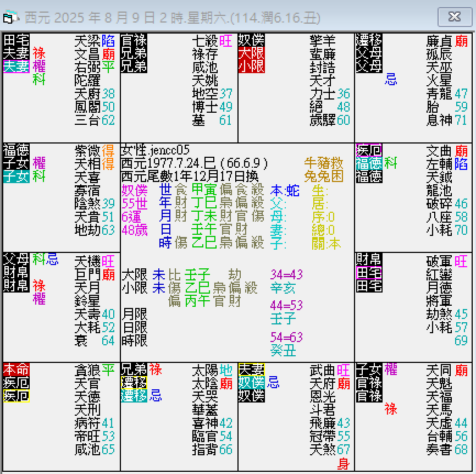Click the '封誥' entry
Screen dimensions: 476x474
tap(323, 68)
